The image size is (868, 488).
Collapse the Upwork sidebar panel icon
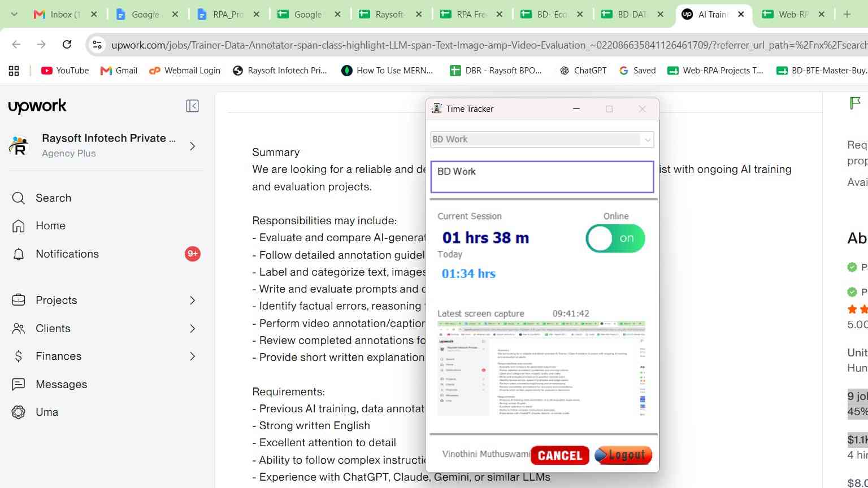click(x=192, y=106)
